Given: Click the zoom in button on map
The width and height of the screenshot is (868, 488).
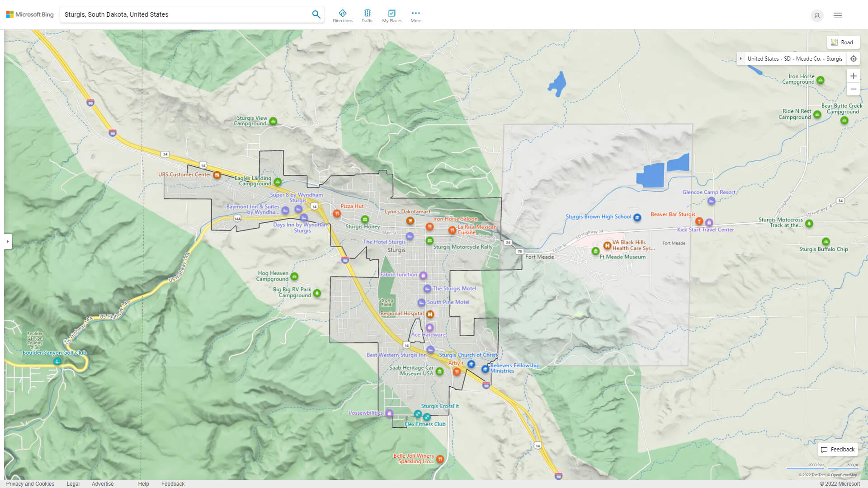Looking at the screenshot, I should (x=854, y=75).
